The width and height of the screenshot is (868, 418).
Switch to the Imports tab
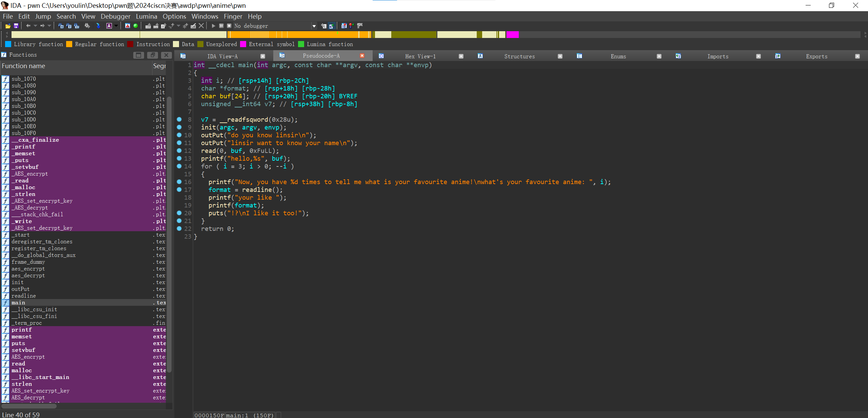tap(718, 56)
